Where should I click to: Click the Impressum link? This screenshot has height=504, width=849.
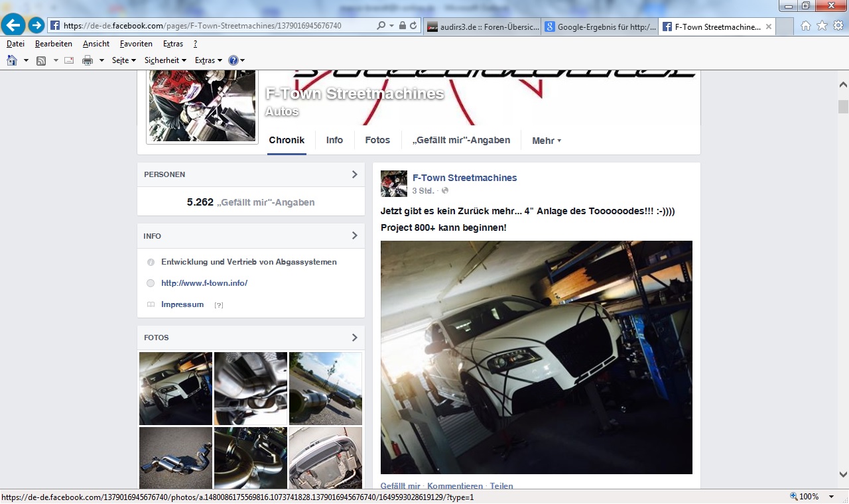(182, 304)
